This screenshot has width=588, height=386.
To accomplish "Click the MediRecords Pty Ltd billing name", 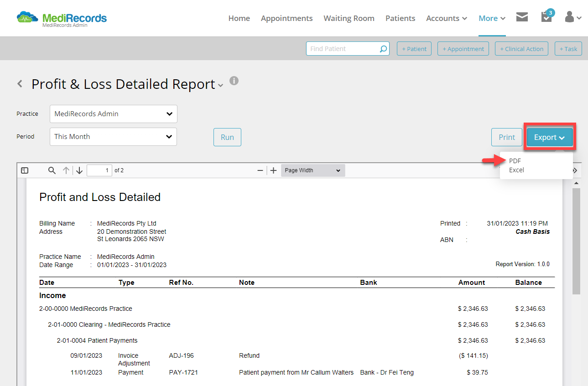I will [127, 223].
